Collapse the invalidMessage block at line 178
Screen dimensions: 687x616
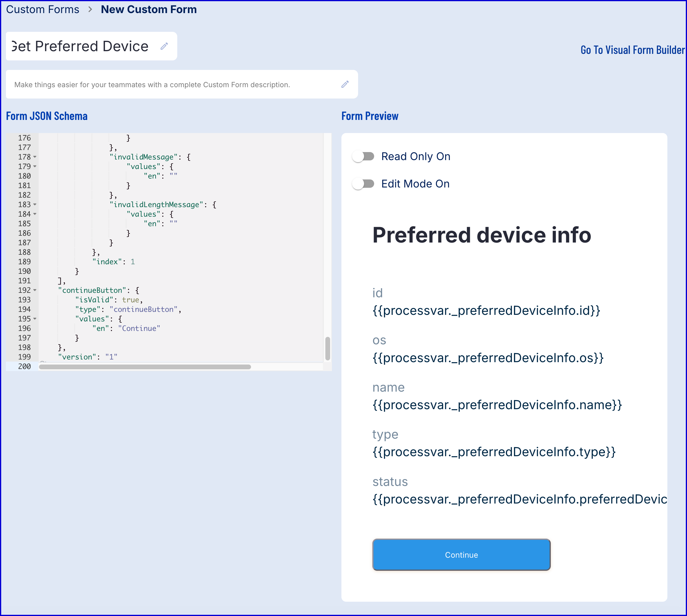pos(35,157)
